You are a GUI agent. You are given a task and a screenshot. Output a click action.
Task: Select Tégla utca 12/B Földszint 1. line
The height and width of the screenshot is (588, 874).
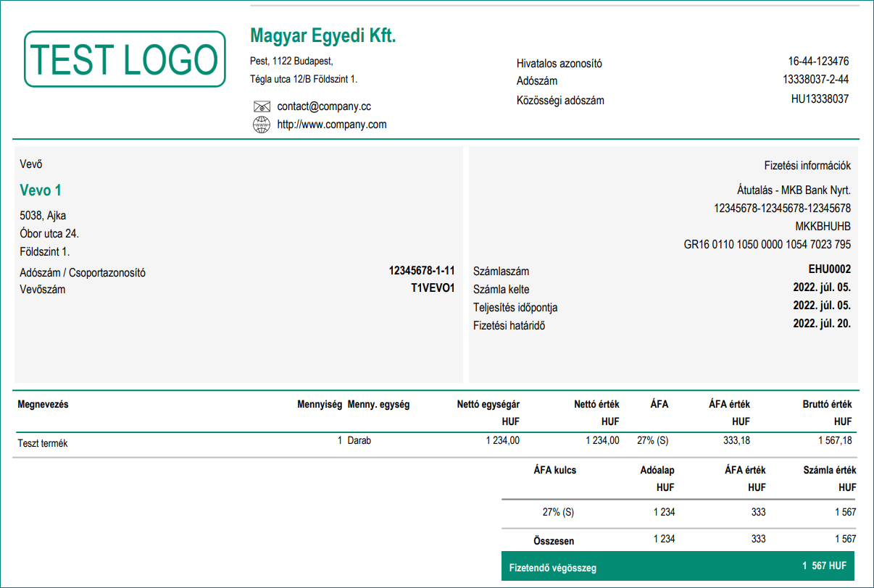[304, 79]
